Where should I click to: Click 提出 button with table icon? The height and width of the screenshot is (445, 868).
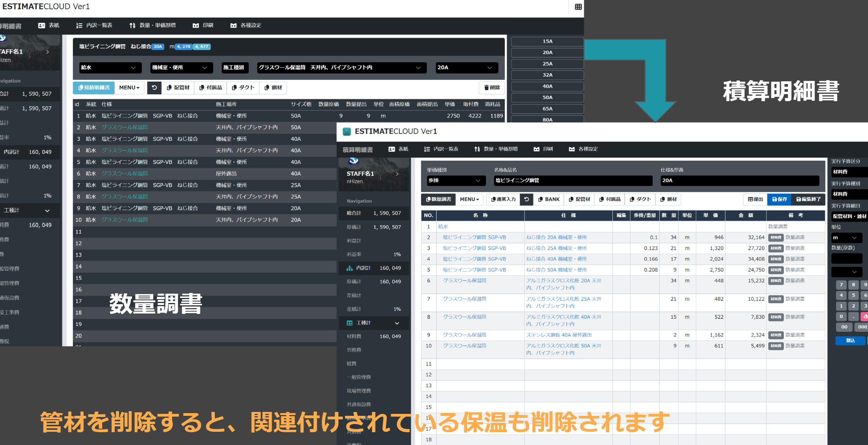click(755, 199)
